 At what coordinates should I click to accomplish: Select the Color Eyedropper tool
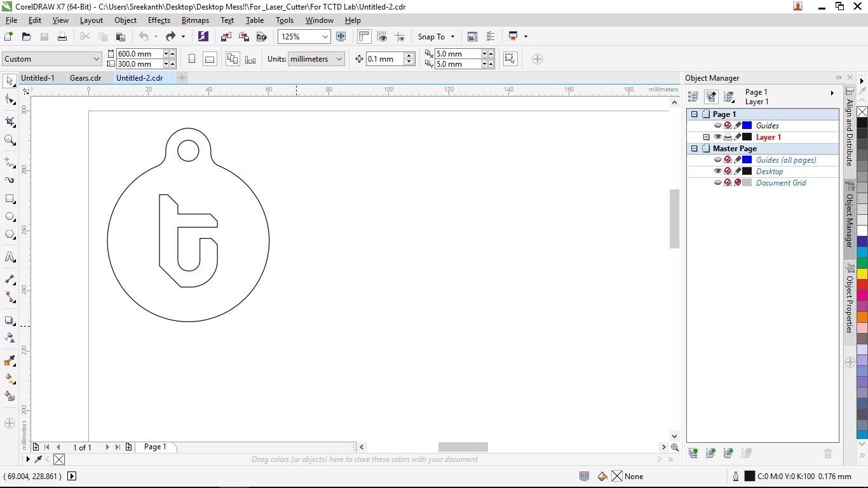(10, 361)
